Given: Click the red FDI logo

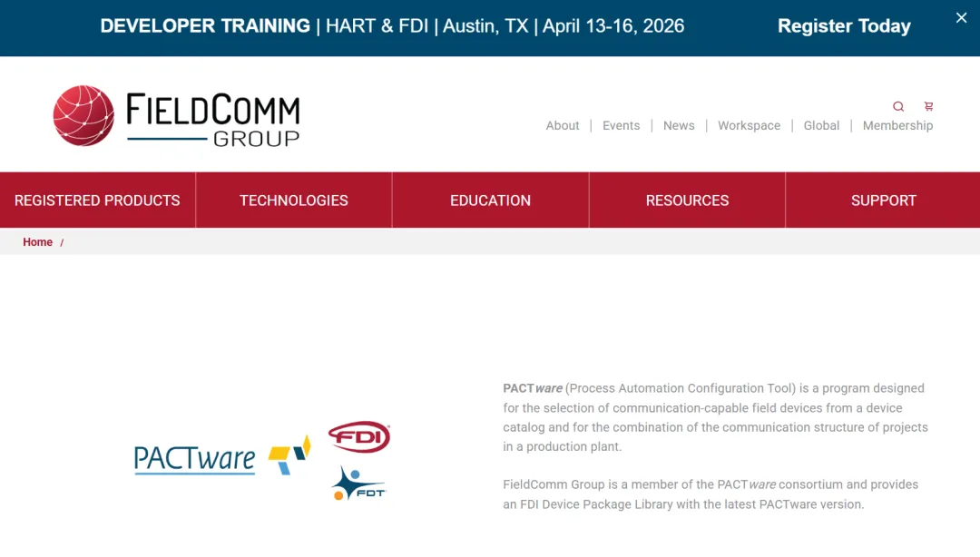Looking at the screenshot, I should [x=359, y=437].
